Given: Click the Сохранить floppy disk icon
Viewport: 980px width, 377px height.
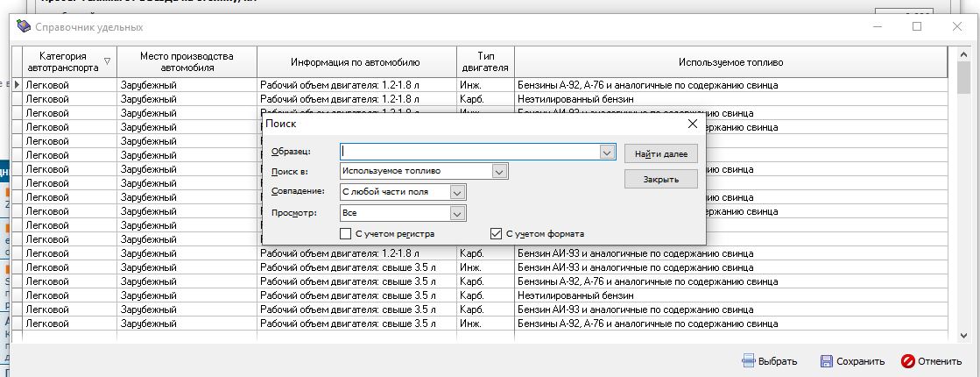Looking at the screenshot, I should 826,361.
